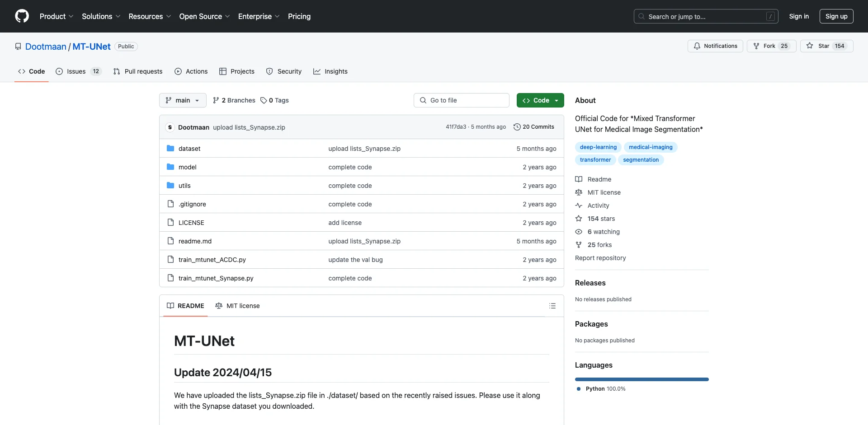This screenshot has width=868, height=425.
Task: Open the main branch selector dropdown
Action: 183,100
